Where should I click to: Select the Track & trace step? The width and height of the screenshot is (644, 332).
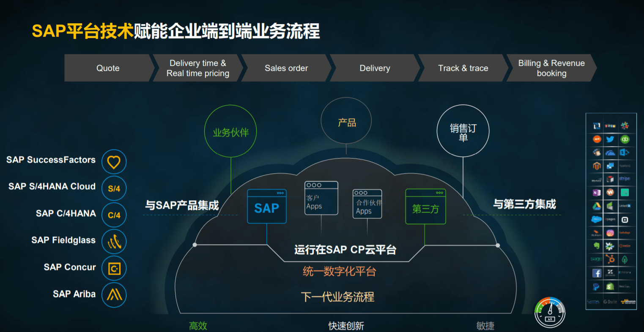pyautogui.click(x=463, y=68)
